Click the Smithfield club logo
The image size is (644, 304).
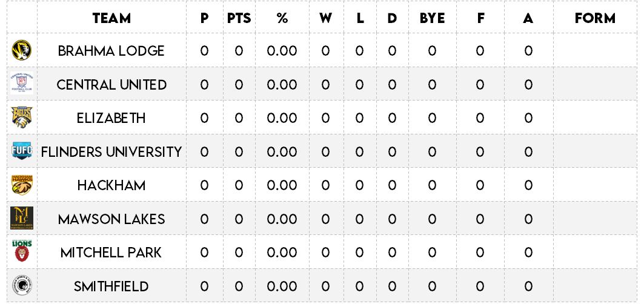(22, 285)
